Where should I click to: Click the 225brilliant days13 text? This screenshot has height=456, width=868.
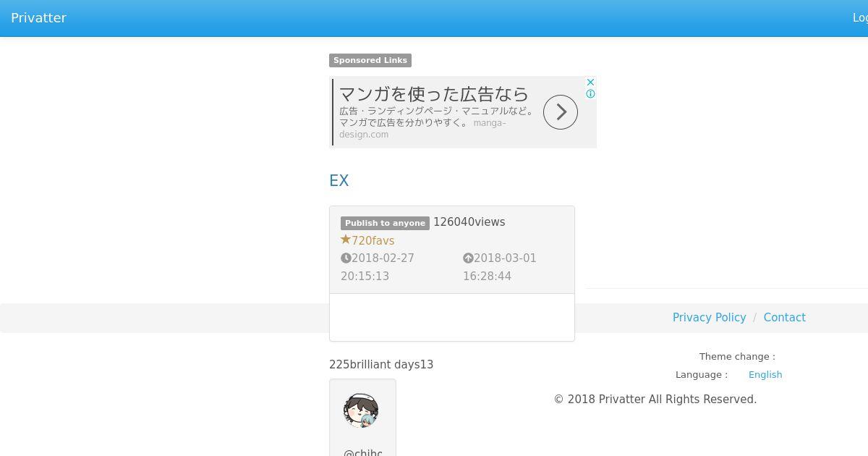(381, 365)
